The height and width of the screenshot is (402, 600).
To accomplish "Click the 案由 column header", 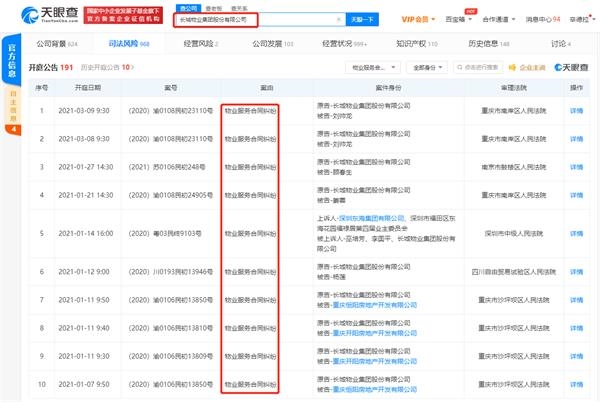I will tap(267, 88).
